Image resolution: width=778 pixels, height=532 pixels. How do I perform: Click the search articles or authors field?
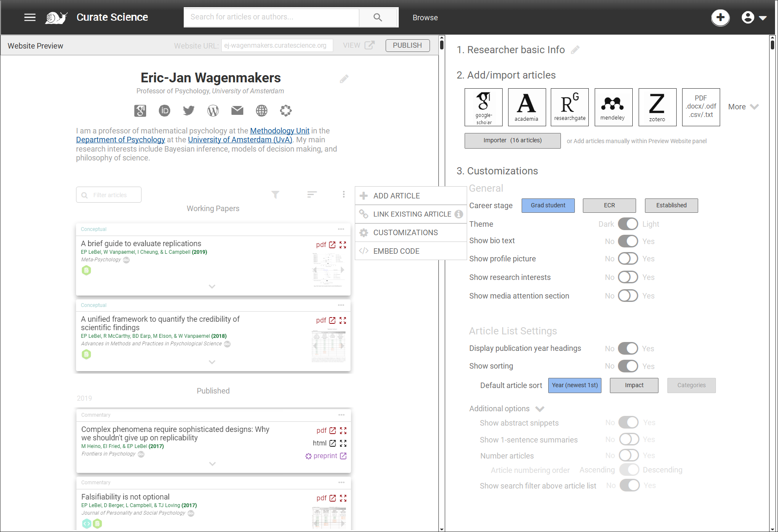(272, 17)
